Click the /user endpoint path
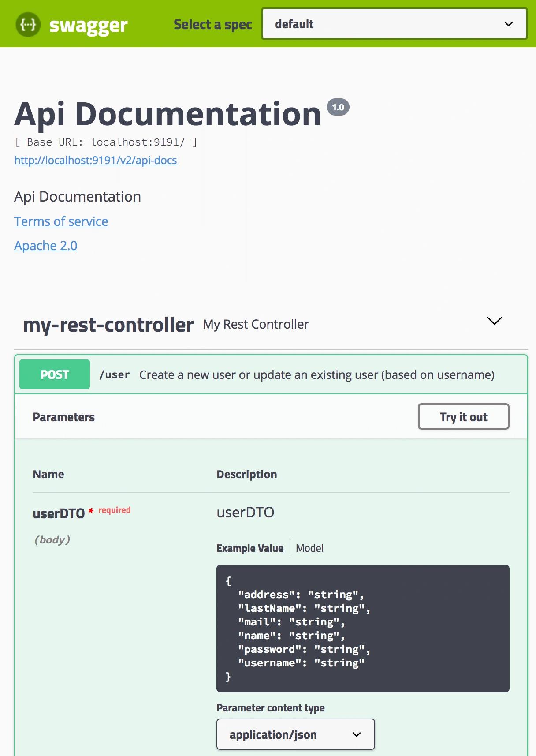 [x=115, y=374]
